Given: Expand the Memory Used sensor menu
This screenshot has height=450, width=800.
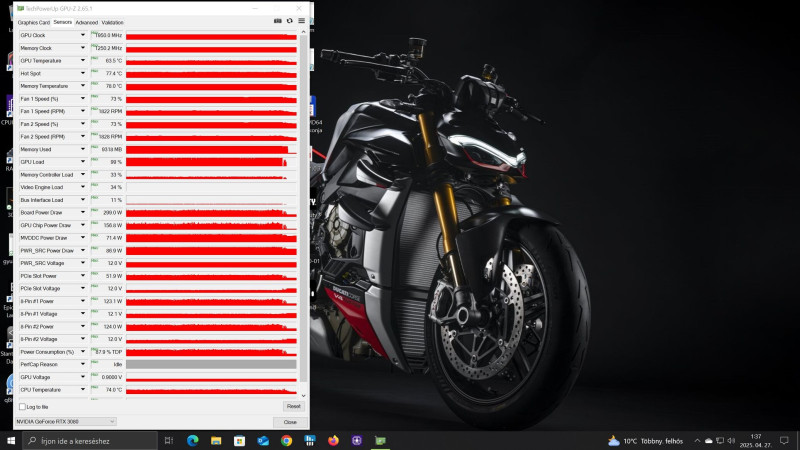Looking at the screenshot, I should tap(83, 149).
